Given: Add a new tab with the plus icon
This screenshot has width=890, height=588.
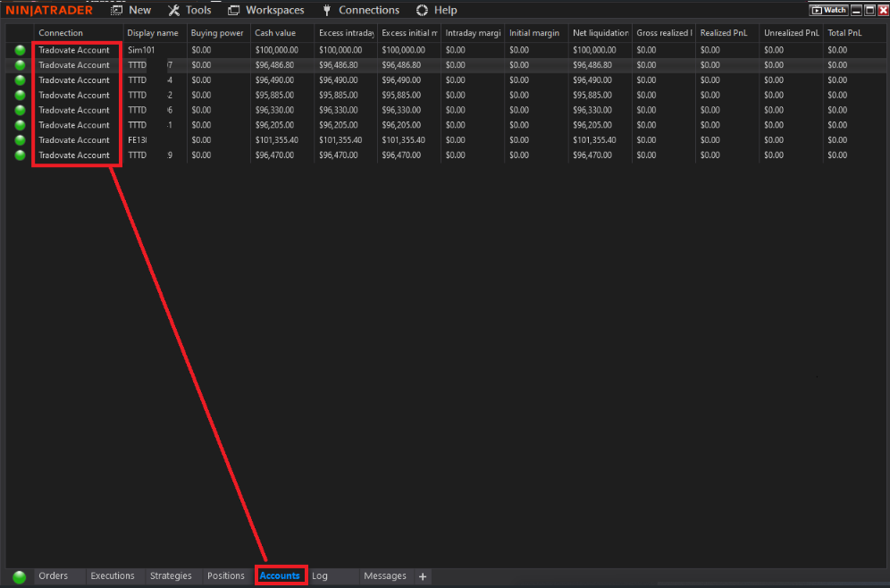Looking at the screenshot, I should pos(423,576).
